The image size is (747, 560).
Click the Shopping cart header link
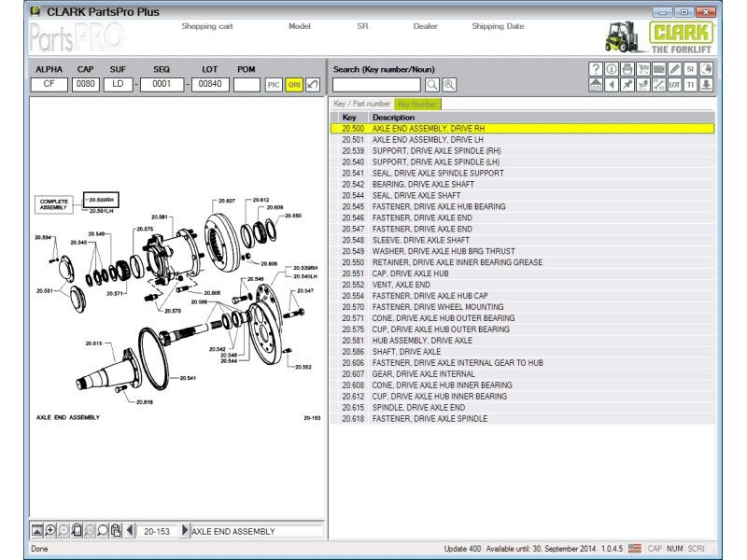207,26
